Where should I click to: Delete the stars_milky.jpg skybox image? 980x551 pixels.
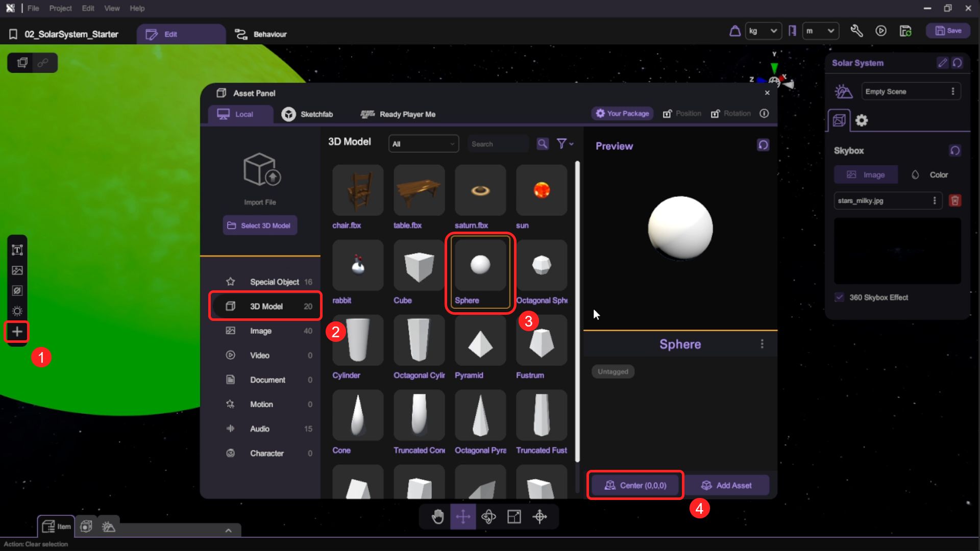pyautogui.click(x=955, y=201)
